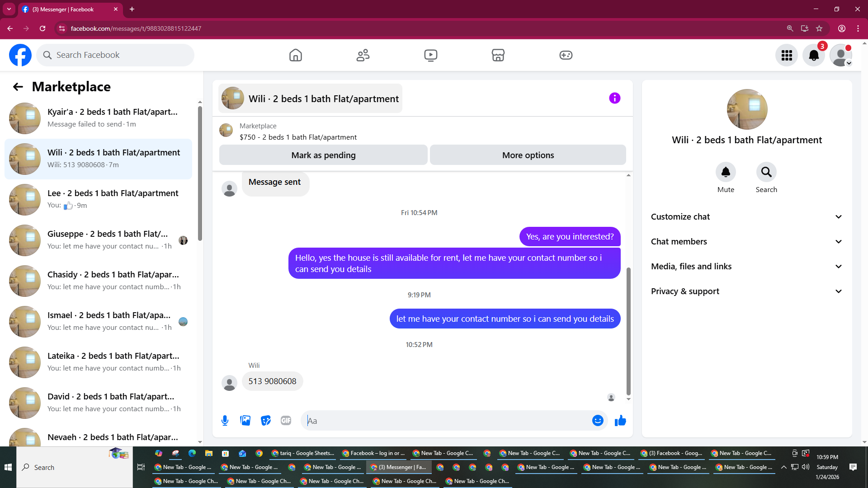Attach a photo with image icon
This screenshot has height=488, width=868.
tap(245, 421)
